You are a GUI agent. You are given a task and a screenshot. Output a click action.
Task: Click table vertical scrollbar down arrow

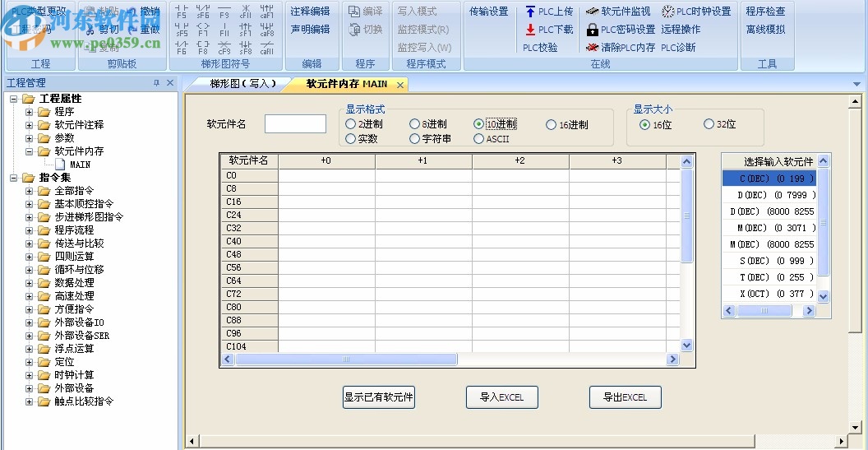click(686, 346)
